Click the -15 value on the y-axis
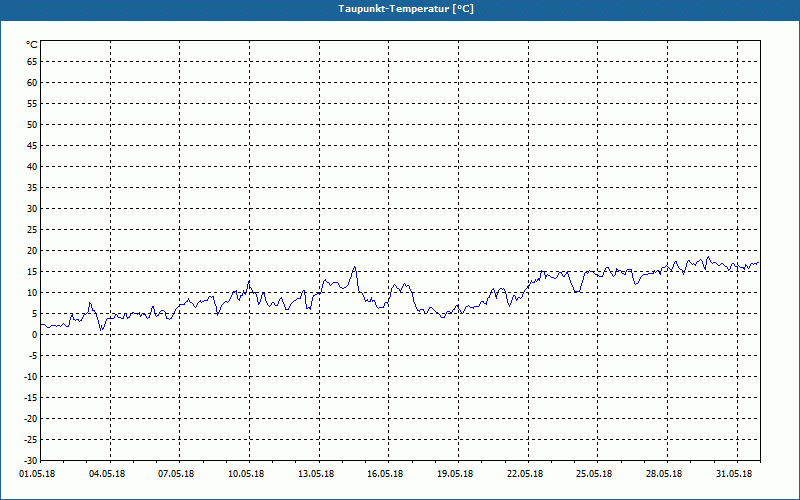This screenshot has width=800, height=500. point(31,397)
